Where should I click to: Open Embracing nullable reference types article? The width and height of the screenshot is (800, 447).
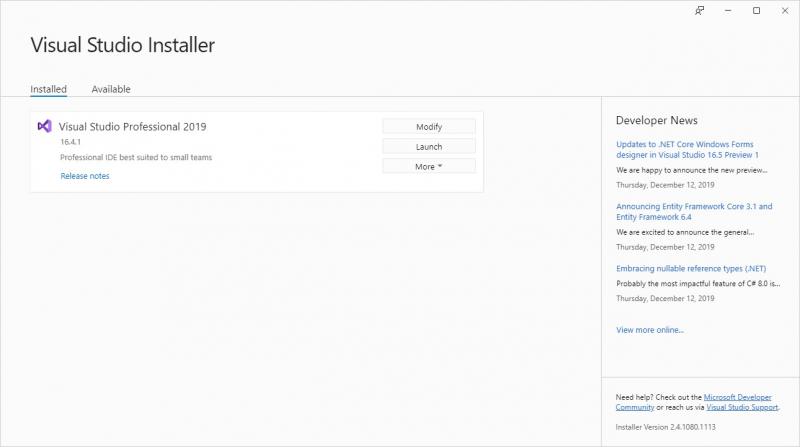point(691,268)
